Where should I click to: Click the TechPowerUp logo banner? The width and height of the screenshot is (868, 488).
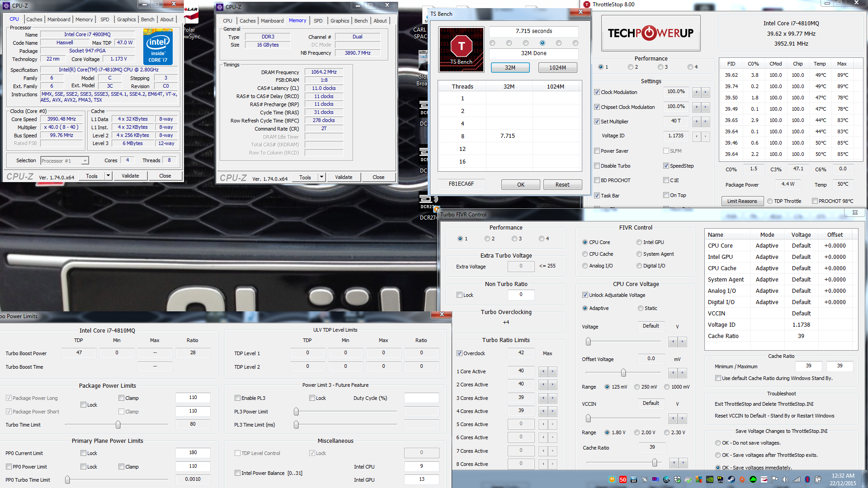[651, 33]
